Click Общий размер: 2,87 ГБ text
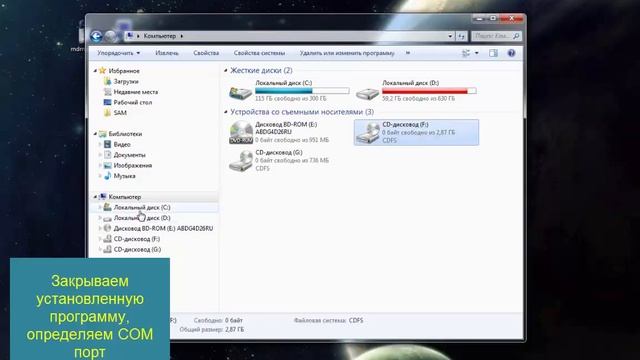The image size is (640, 360). pyautogui.click(x=212, y=329)
